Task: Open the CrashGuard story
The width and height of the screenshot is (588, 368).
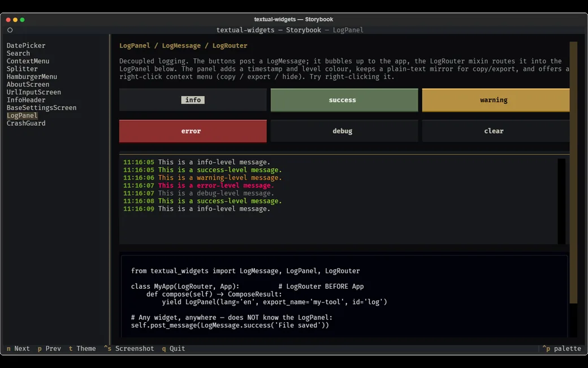Action: tap(26, 123)
